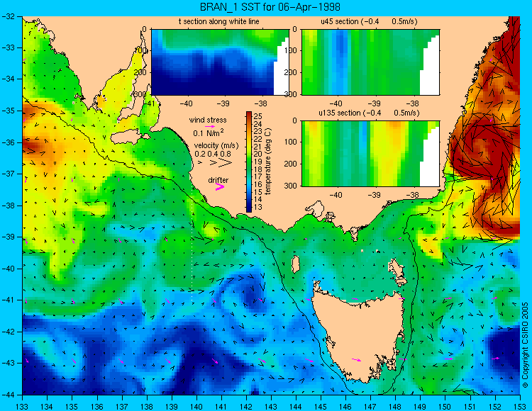This screenshot has height=411, width=532.
Task: Click the 'u135 section (-0.4 0.5m/s)' heading
Action: point(369,113)
